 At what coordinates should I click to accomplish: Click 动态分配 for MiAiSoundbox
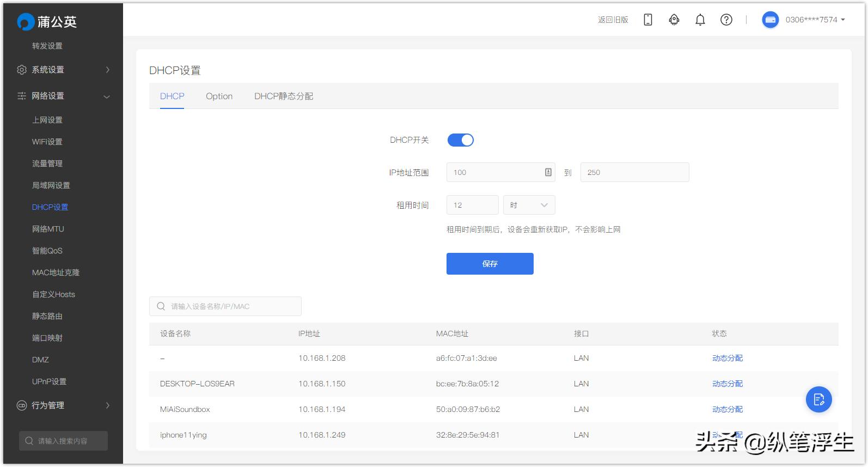coord(728,409)
